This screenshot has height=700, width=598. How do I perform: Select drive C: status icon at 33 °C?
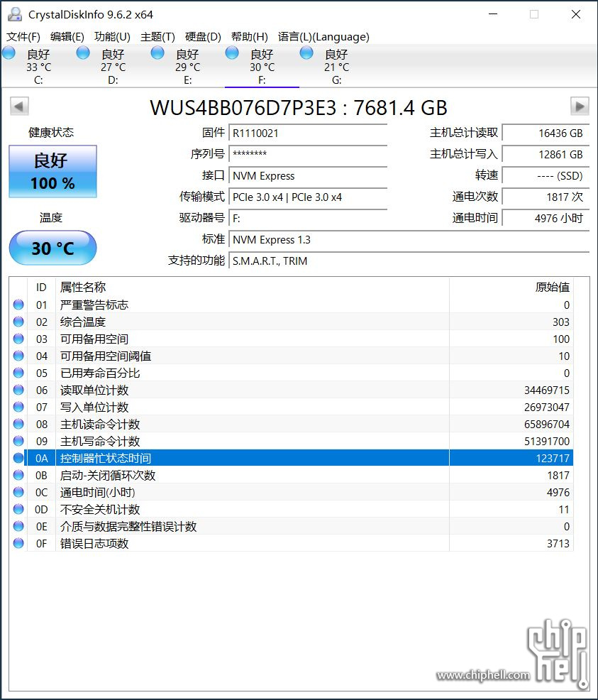(9, 53)
